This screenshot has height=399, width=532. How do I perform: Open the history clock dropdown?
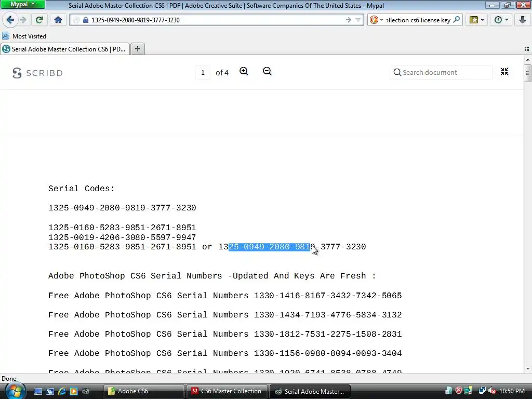point(501,20)
